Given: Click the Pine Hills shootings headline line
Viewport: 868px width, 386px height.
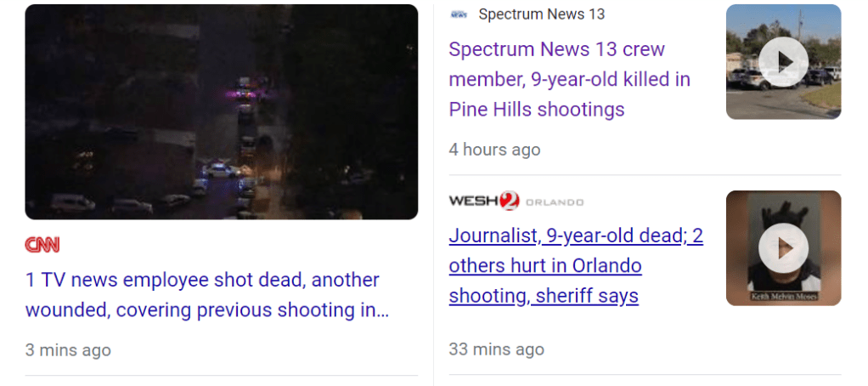Looking at the screenshot, I should click(x=537, y=109).
